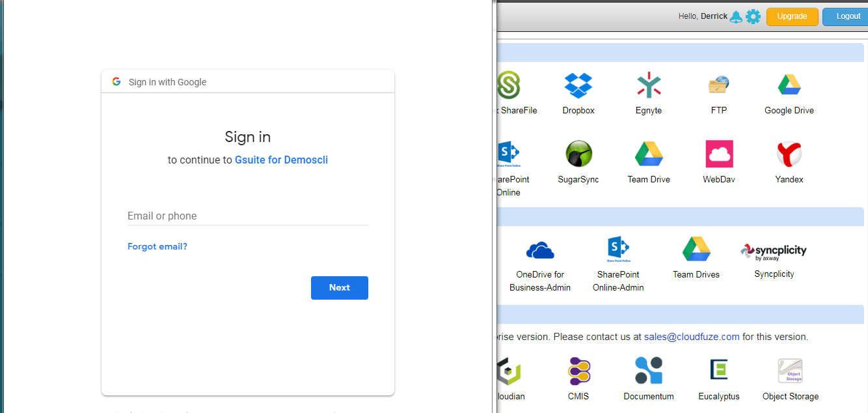Choose the OneDrive for Business-Admin icon

540,249
